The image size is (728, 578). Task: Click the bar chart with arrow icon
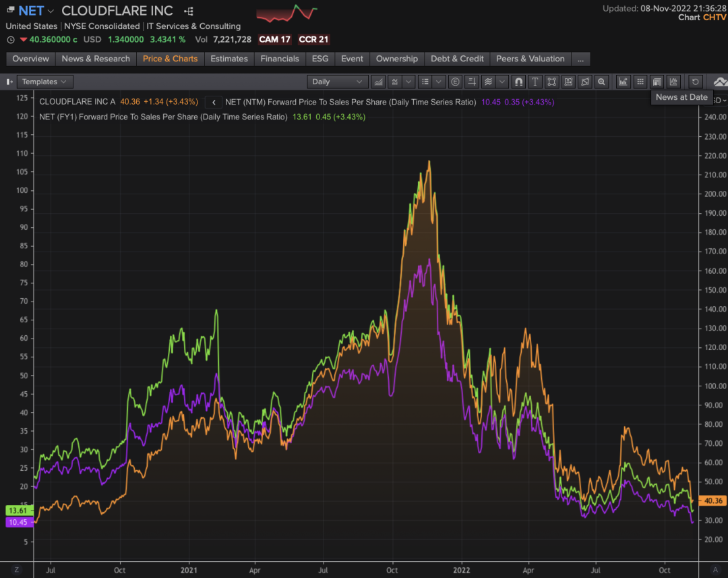click(623, 82)
